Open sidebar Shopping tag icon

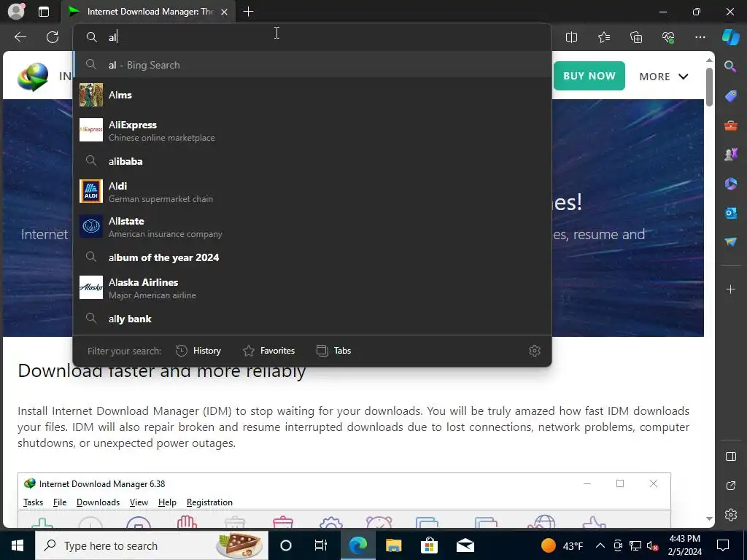[x=730, y=96]
